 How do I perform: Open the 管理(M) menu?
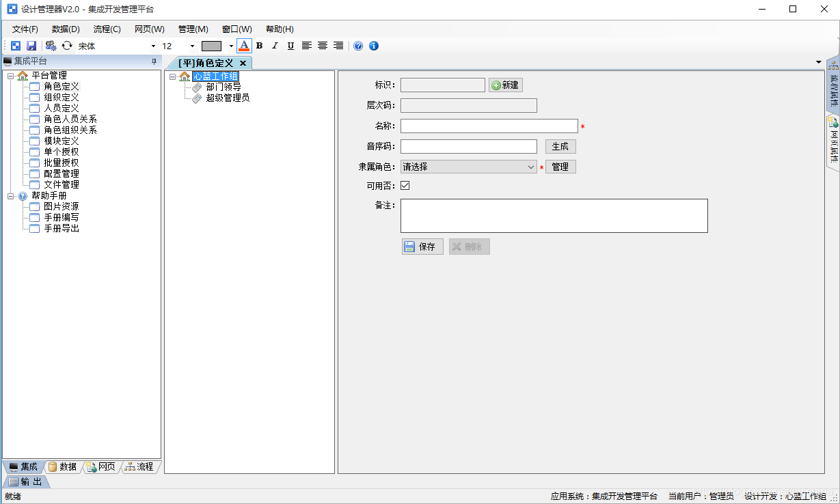pyautogui.click(x=193, y=29)
